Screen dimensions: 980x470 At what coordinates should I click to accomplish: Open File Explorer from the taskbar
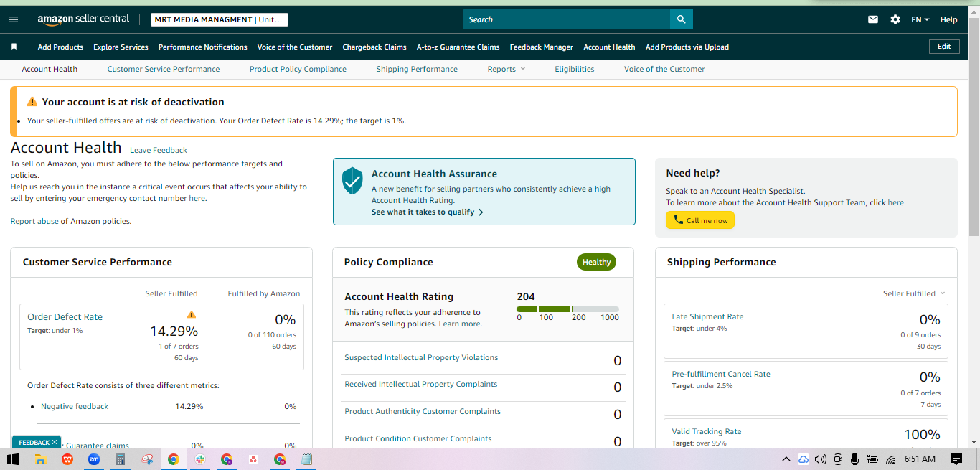[41, 459]
